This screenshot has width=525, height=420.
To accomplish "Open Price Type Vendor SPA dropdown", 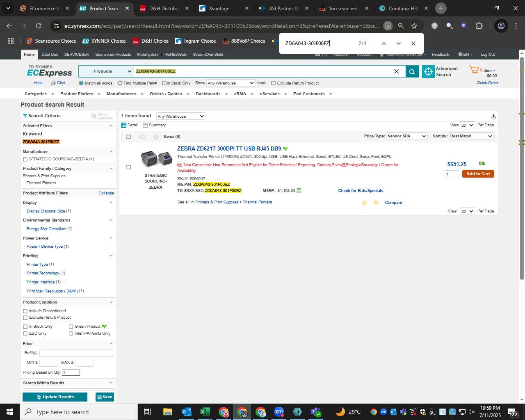I will (x=407, y=136).
